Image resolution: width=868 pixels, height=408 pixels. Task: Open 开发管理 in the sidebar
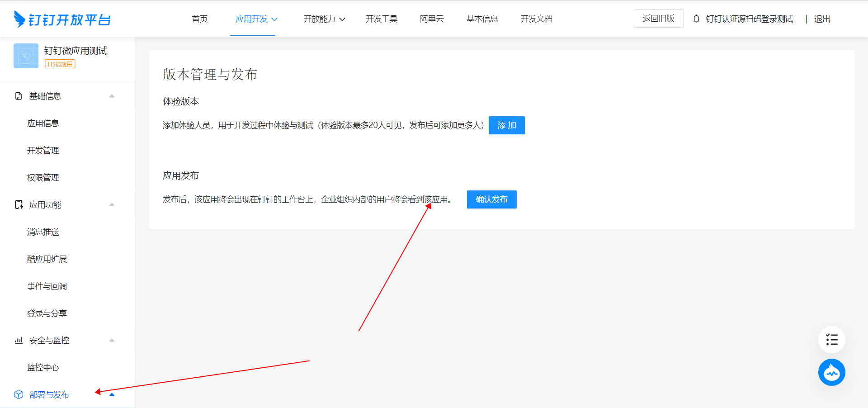(43, 150)
